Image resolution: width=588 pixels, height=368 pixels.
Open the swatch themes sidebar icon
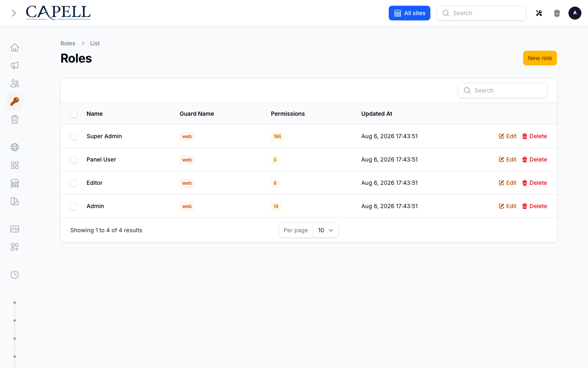pyautogui.click(x=15, y=201)
